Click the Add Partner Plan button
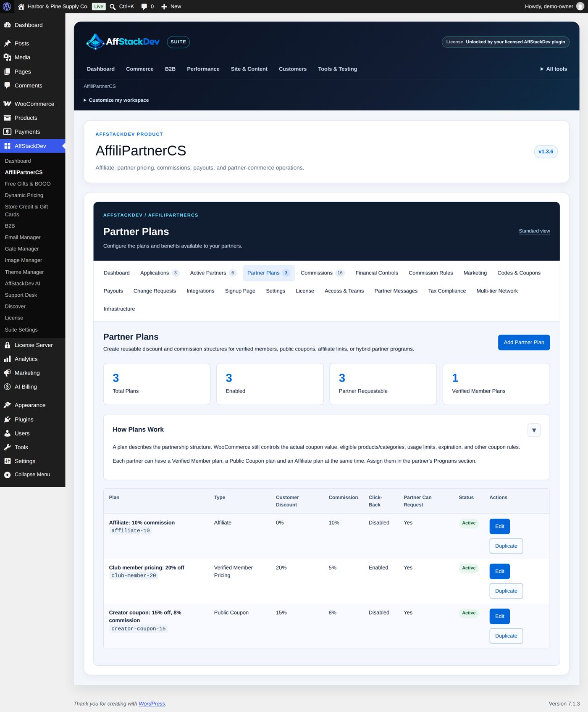 tap(524, 343)
